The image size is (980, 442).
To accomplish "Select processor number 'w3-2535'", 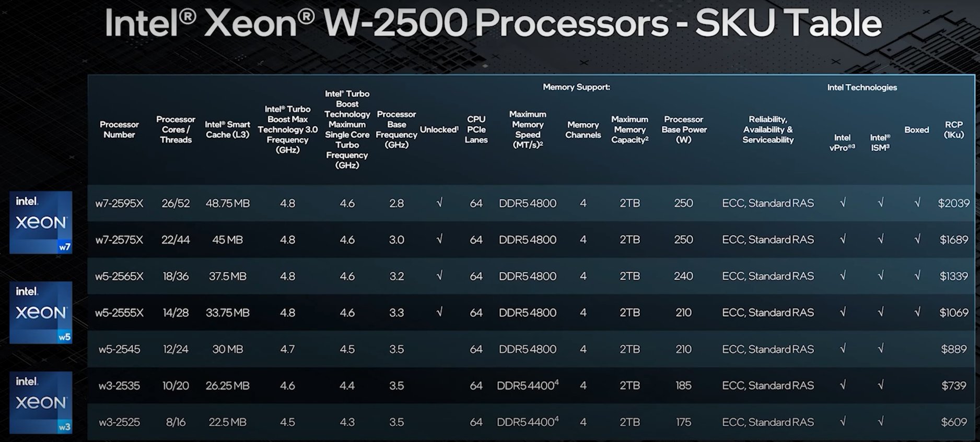I will (x=119, y=386).
